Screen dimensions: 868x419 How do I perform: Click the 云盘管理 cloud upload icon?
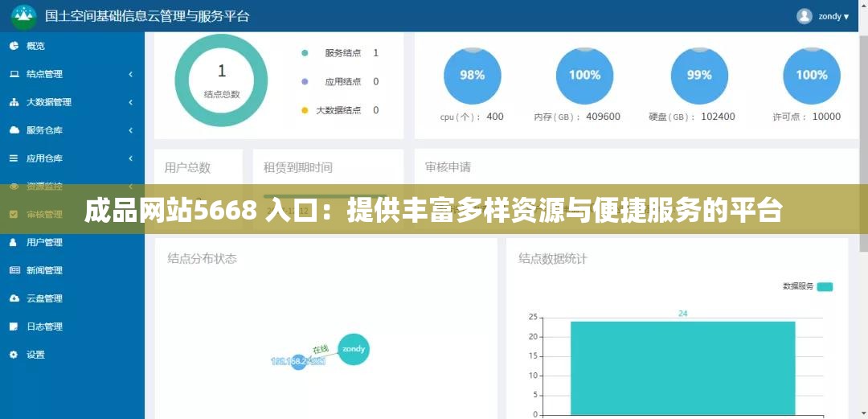pyautogui.click(x=14, y=298)
